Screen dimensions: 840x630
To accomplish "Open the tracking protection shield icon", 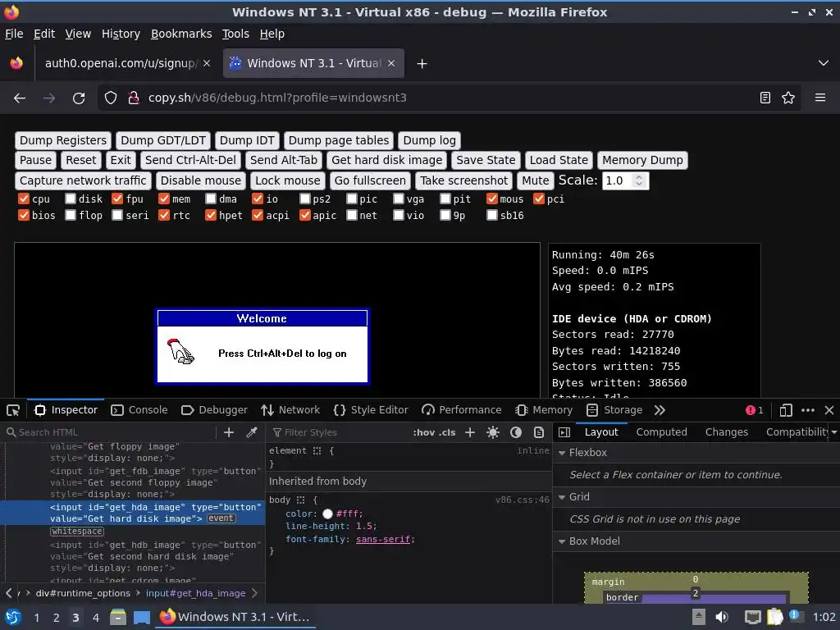I will click(x=111, y=98).
